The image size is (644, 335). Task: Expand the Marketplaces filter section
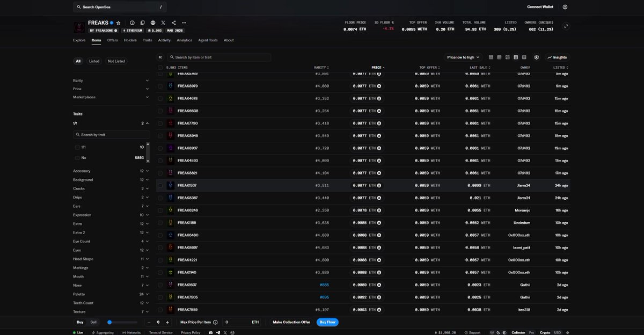tap(111, 97)
